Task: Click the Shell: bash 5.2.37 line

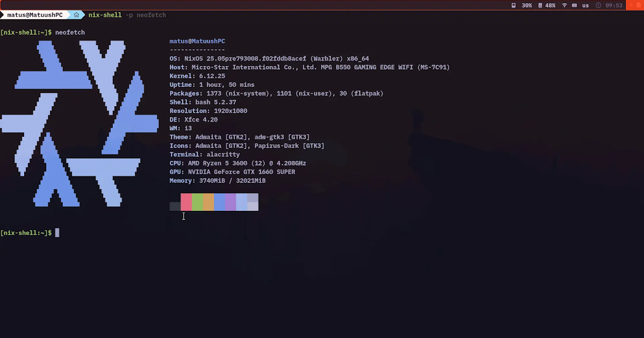Action: click(x=203, y=102)
